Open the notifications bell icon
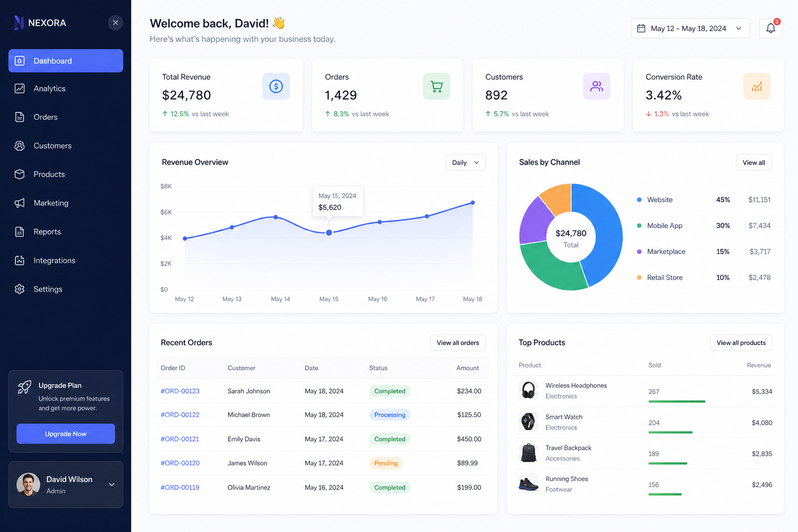 pos(770,28)
